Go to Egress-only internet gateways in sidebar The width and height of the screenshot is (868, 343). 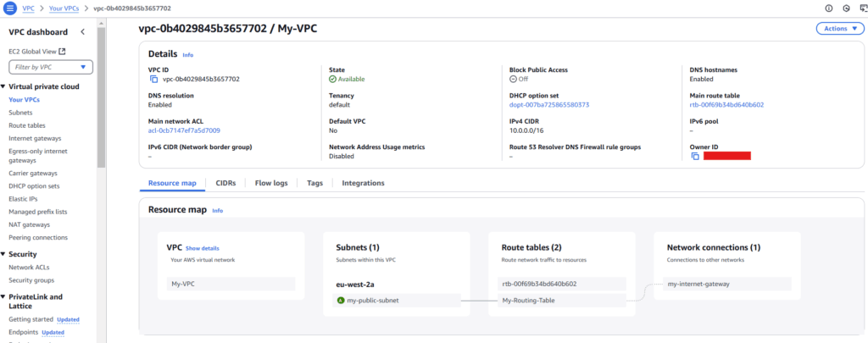(x=39, y=156)
